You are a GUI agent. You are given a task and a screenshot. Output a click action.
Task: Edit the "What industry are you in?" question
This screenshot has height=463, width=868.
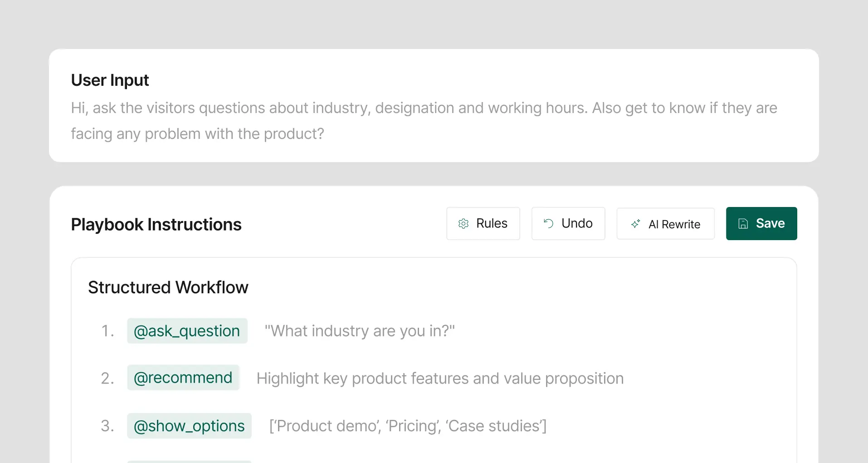click(x=360, y=330)
